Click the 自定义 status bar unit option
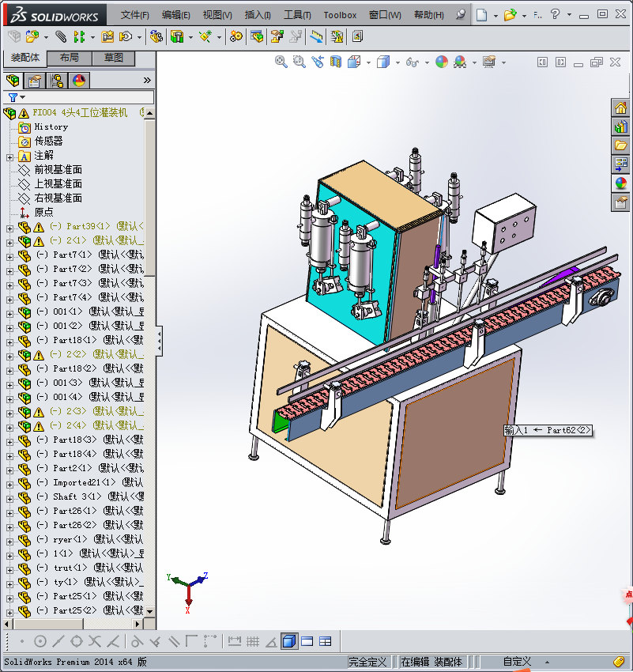Viewport: 633px width, 672px height. tap(517, 662)
